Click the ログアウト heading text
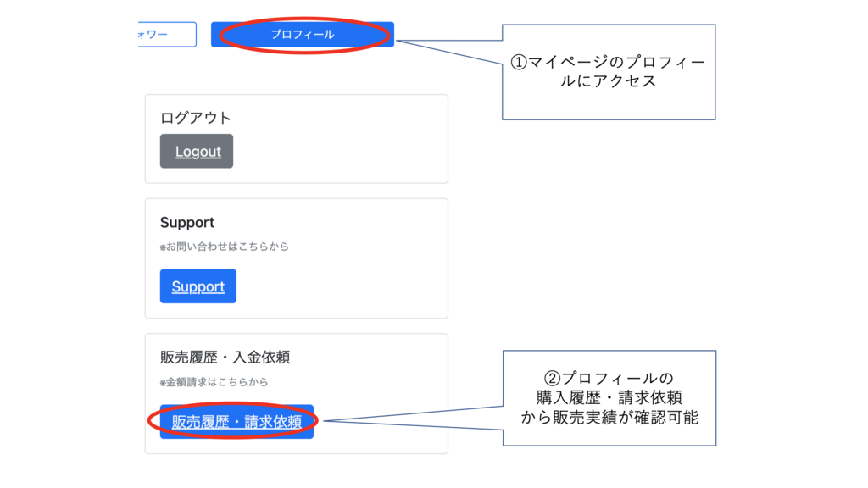 [196, 118]
